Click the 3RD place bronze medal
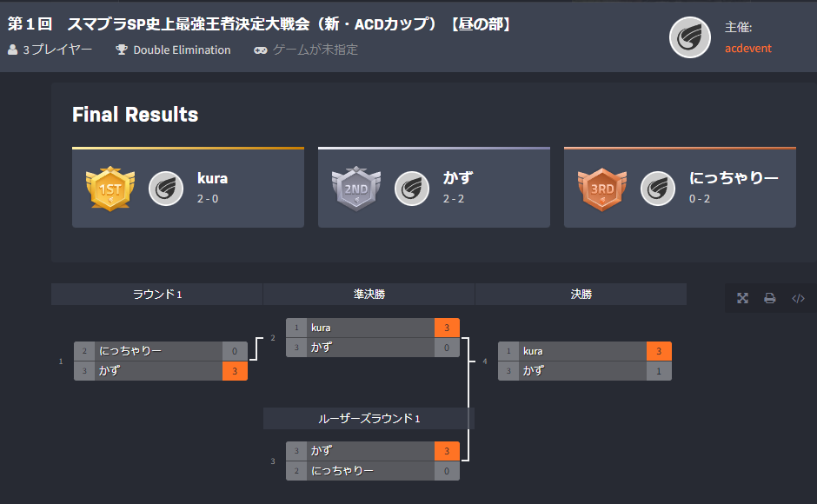 tap(603, 187)
